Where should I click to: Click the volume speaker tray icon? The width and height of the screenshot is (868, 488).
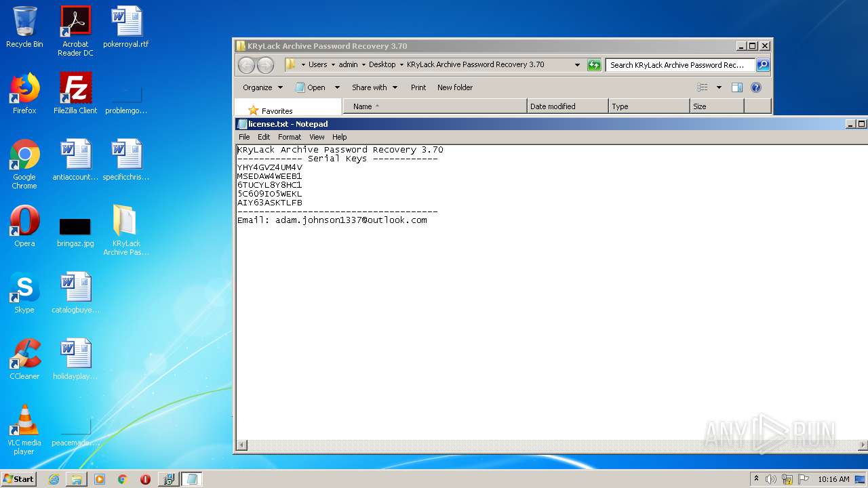click(771, 479)
